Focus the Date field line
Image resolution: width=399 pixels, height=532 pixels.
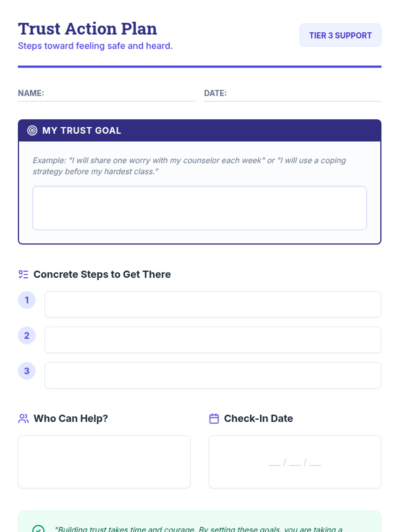click(293, 94)
